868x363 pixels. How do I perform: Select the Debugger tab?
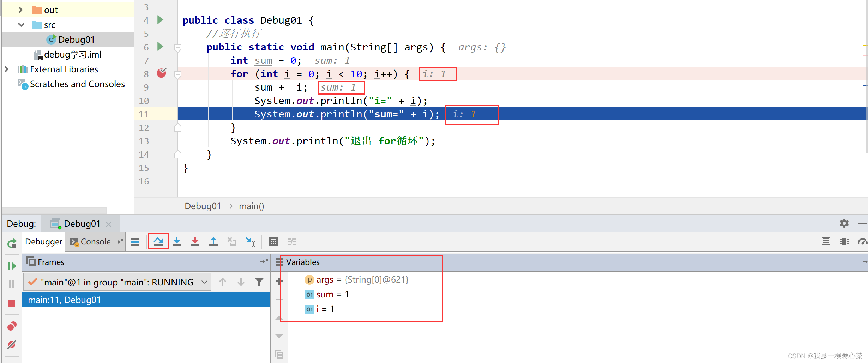43,242
